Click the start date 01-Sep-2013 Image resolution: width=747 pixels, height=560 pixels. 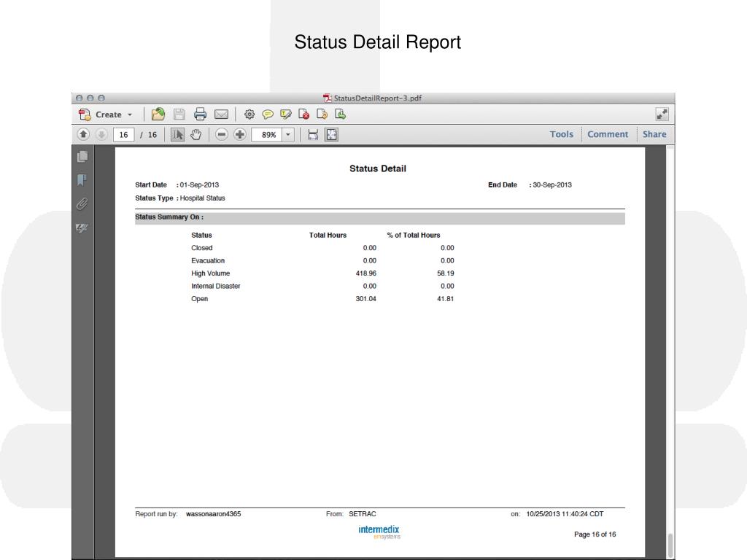[199, 184]
